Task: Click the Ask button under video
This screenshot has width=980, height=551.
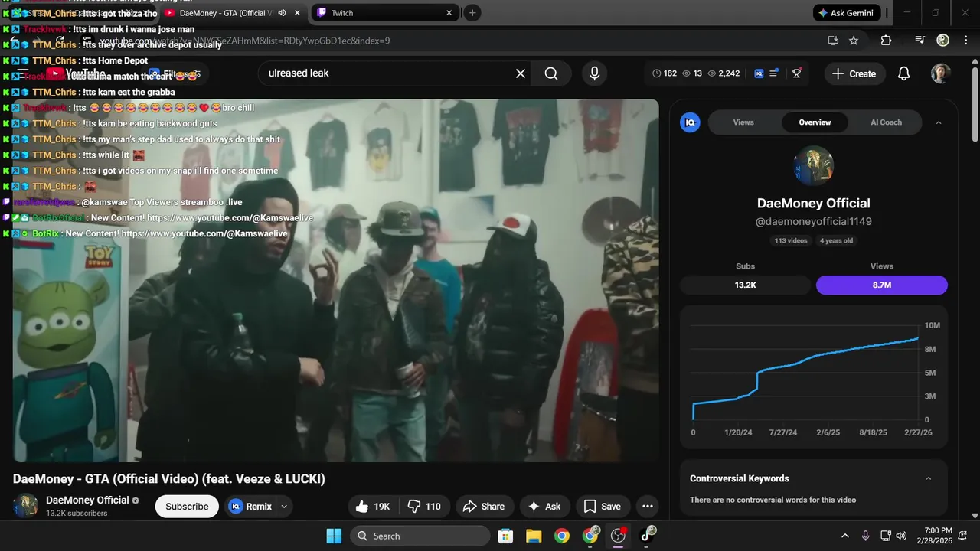Action: point(544,506)
